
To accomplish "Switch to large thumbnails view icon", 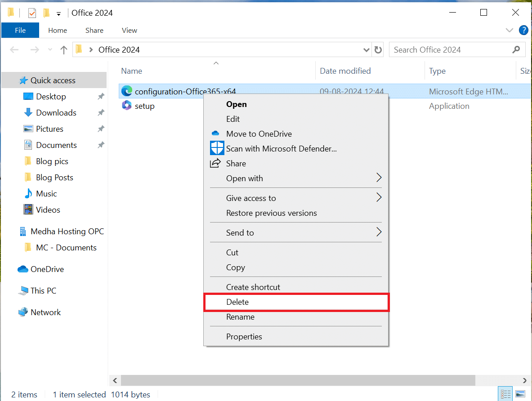I will point(520,393).
